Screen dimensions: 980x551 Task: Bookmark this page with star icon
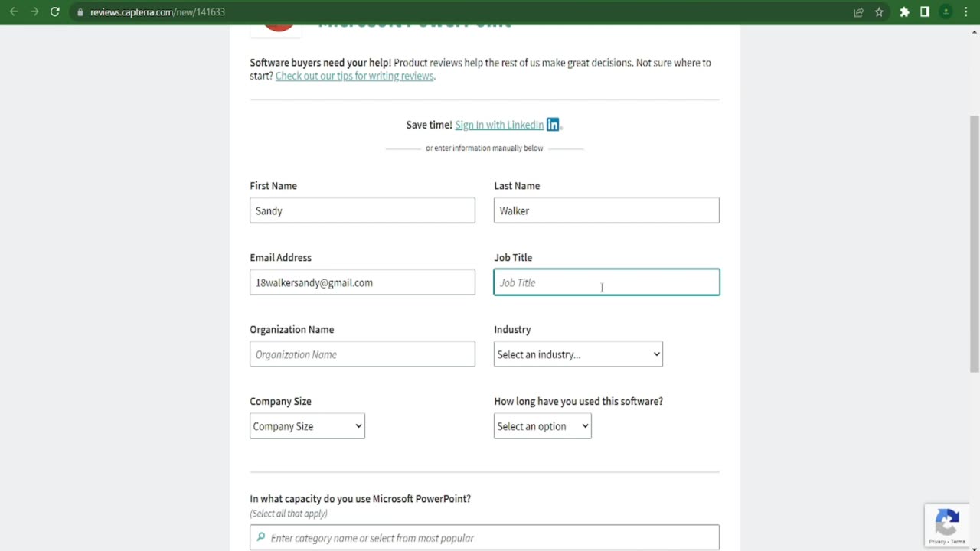pos(879,11)
